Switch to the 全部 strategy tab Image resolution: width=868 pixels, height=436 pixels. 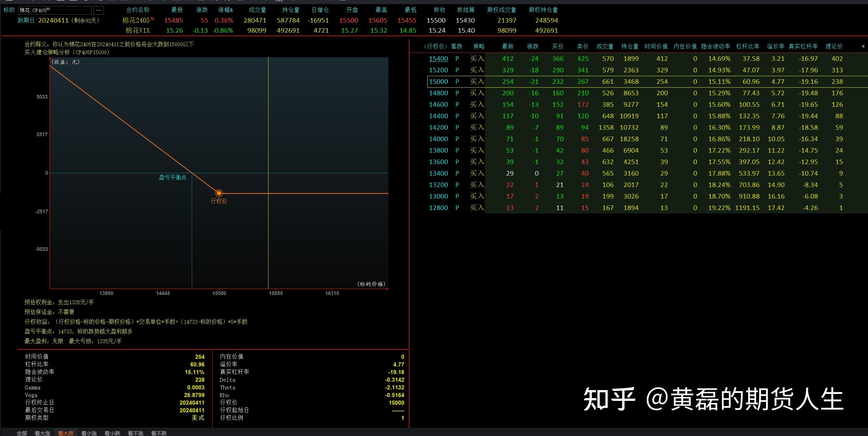pos(22,433)
